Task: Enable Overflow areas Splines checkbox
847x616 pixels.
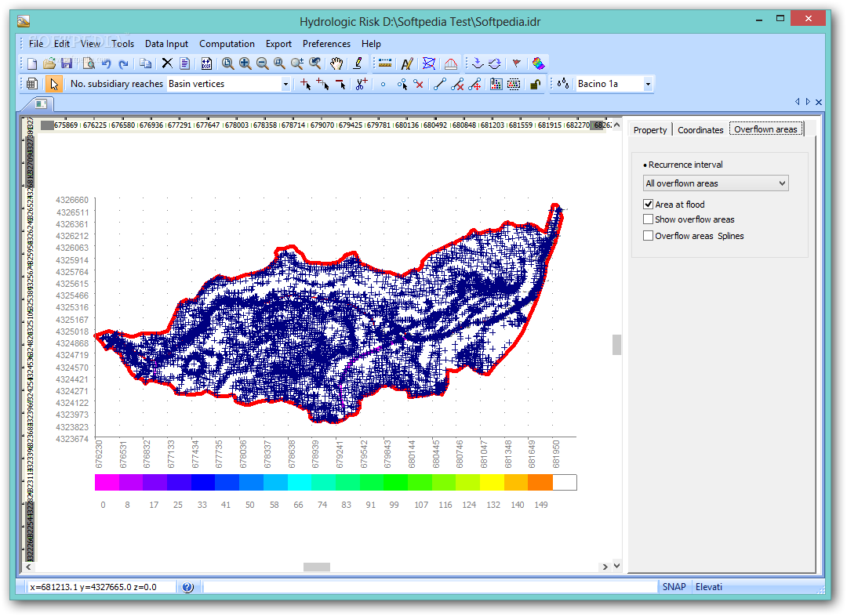Action: 649,235
